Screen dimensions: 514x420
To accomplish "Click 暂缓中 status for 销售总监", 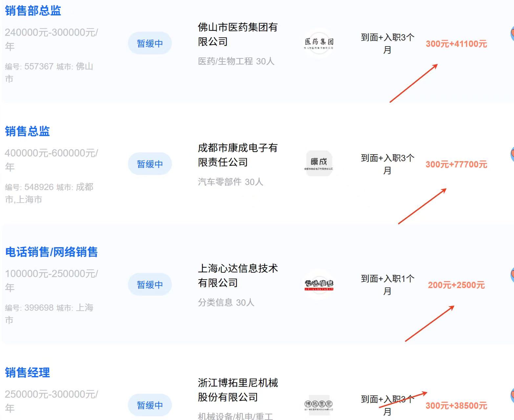I will point(150,164).
